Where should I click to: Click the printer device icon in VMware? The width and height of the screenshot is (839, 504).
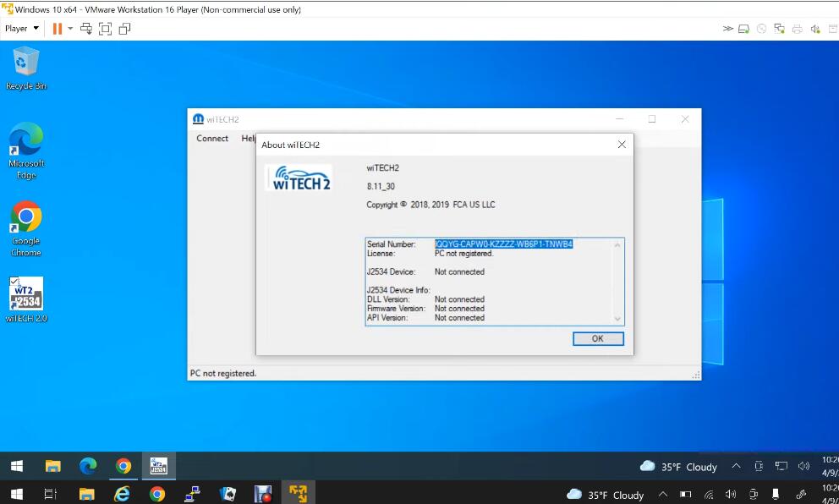[x=798, y=29]
